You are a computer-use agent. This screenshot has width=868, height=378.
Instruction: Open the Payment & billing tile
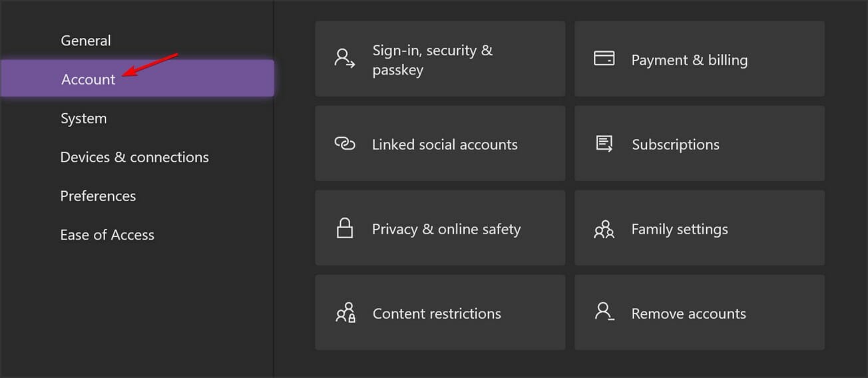tap(700, 59)
